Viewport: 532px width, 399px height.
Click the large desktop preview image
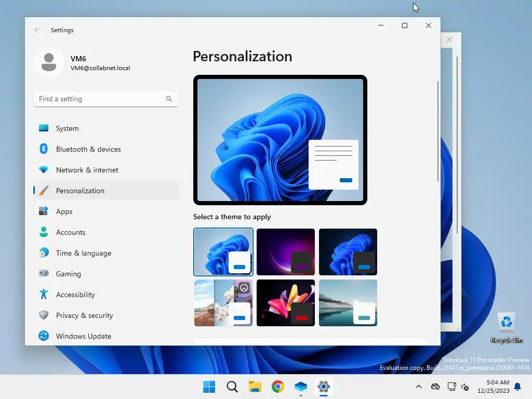pyautogui.click(x=280, y=140)
